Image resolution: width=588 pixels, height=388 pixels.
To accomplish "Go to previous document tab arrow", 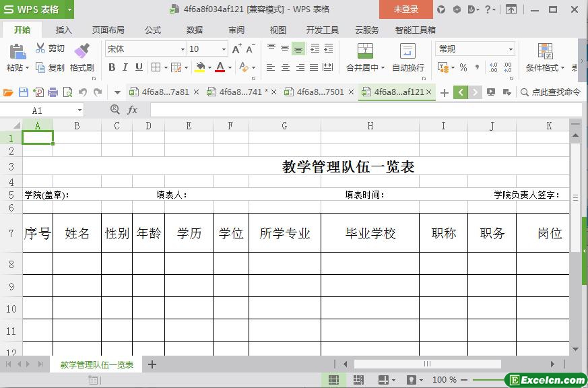I will click(461, 92).
